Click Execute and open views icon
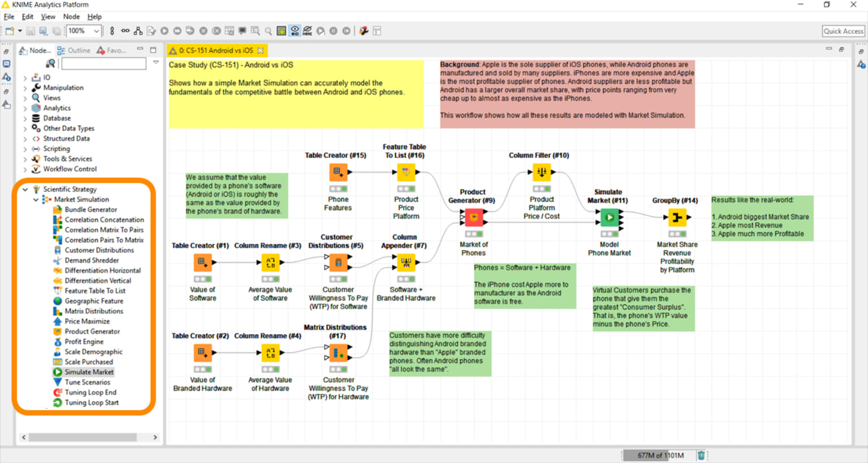This screenshot has height=463, width=868. tap(190, 31)
